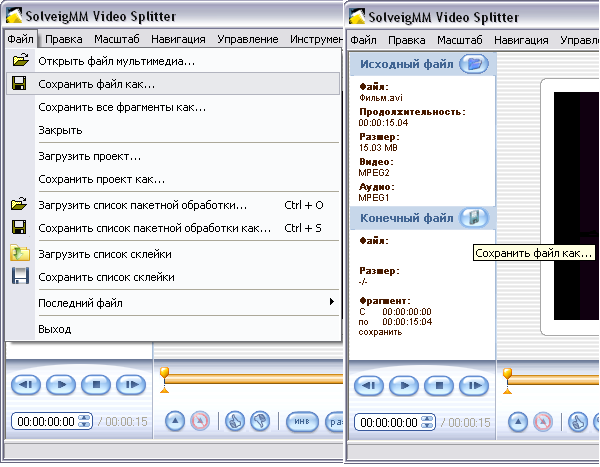Viewport: 600px width, 467px height.
Task: Click open-folder icon beside Открыть файл мультимедиа
Action: 20,60
